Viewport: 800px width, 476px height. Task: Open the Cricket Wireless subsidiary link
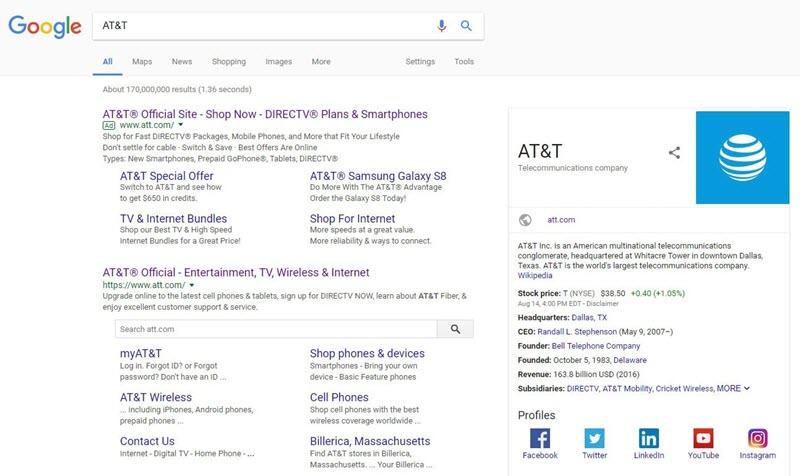[684, 388]
